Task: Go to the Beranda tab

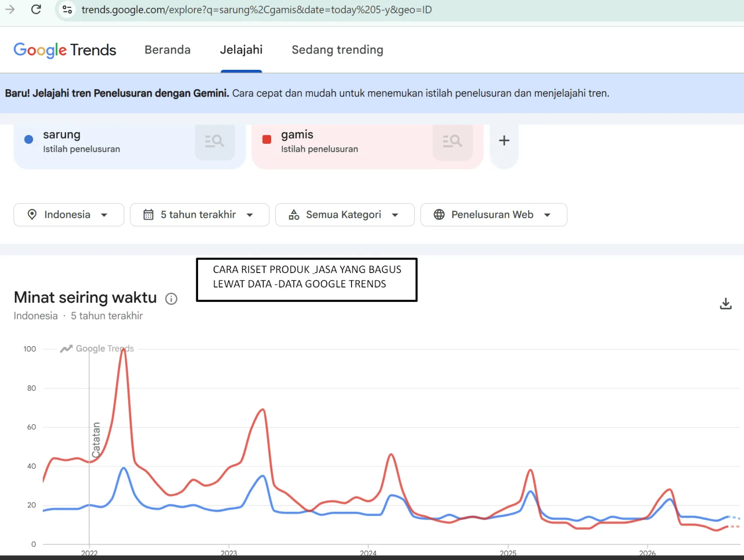Action: (x=167, y=50)
